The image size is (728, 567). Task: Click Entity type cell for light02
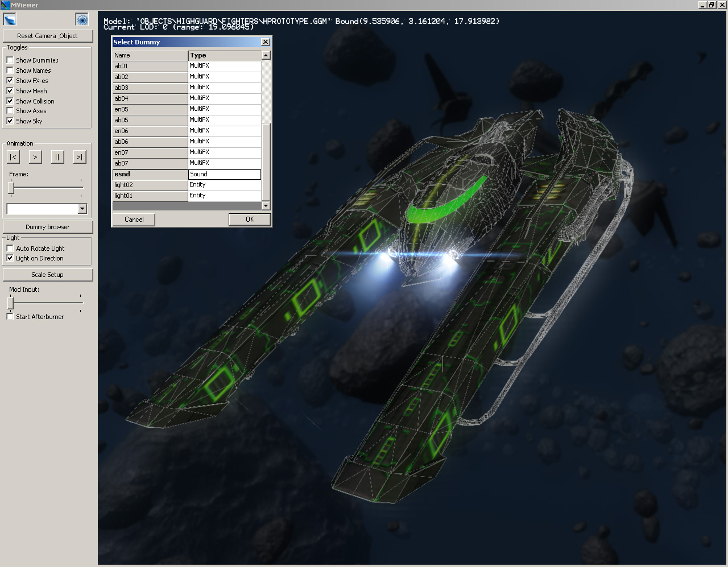(225, 185)
